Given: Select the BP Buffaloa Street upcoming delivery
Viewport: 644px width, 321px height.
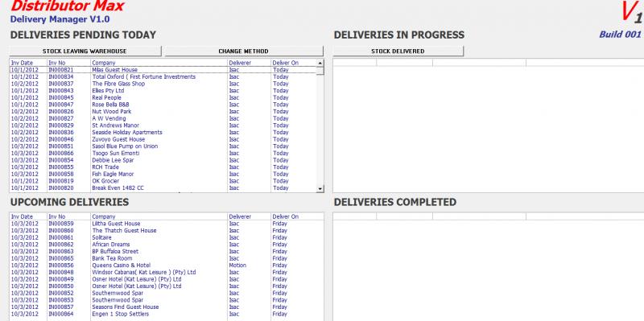Looking at the screenshot, I should (x=167, y=252).
